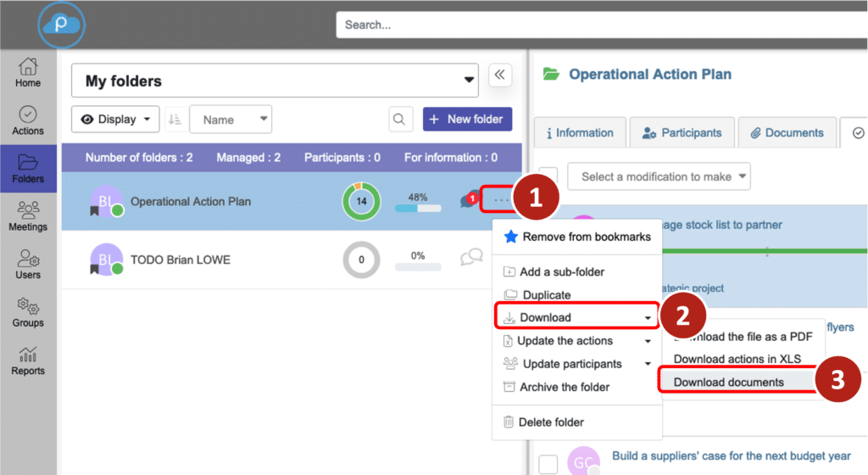Open Select a modification to make dropdown
Screen dimensions: 868x475
(659, 176)
